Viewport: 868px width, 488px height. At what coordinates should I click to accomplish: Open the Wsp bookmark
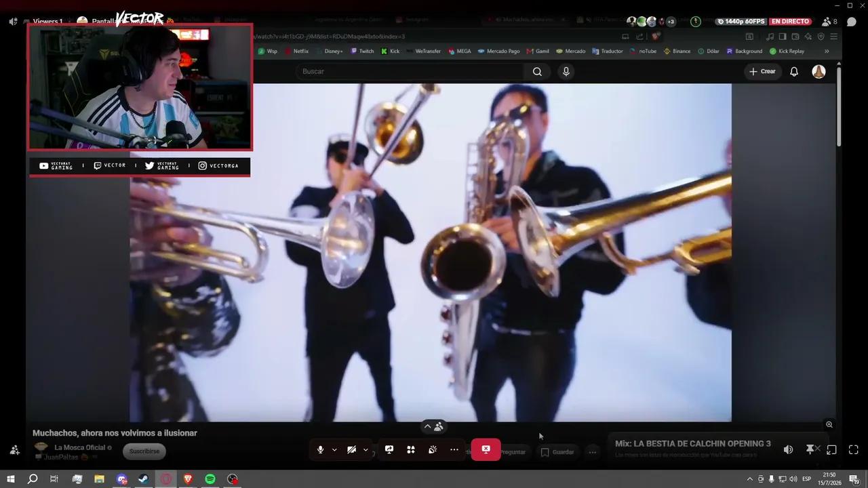267,51
